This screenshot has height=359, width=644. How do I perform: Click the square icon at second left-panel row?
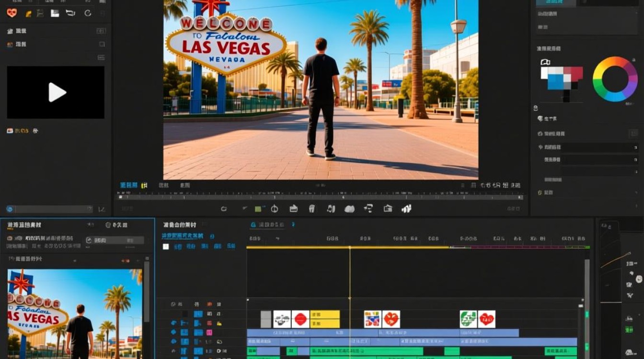102,44
